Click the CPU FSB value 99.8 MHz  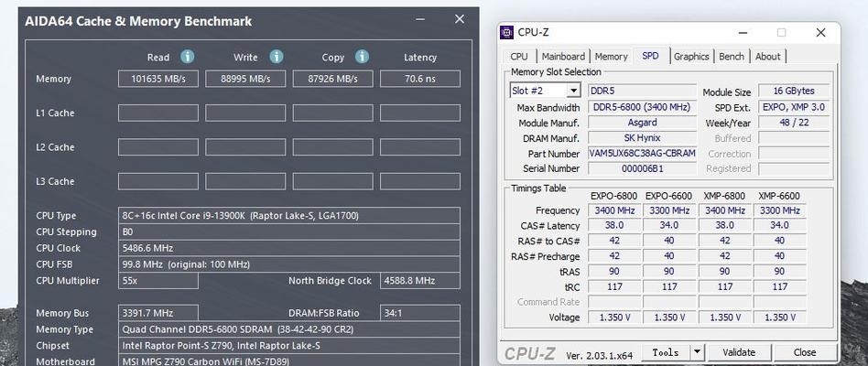point(289,264)
